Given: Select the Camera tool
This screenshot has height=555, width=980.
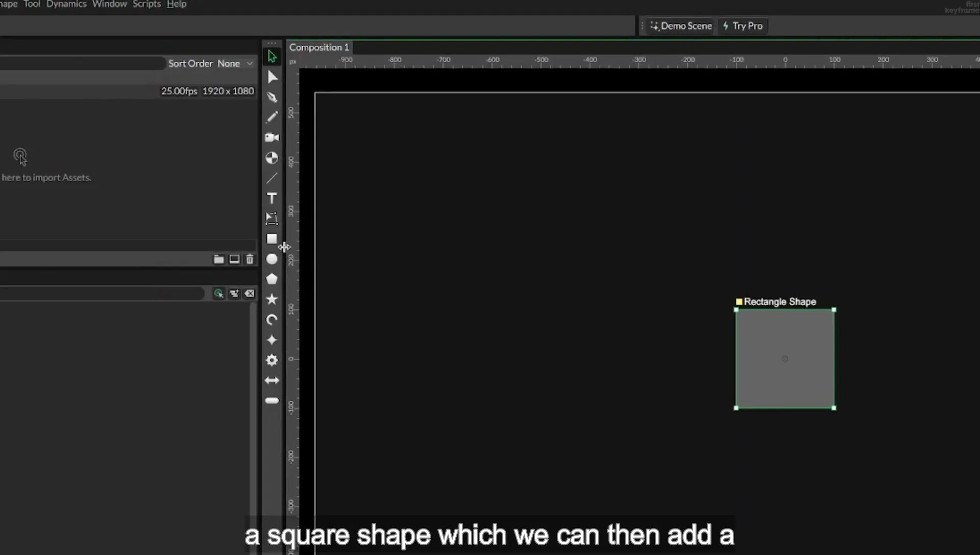Looking at the screenshot, I should click(272, 138).
